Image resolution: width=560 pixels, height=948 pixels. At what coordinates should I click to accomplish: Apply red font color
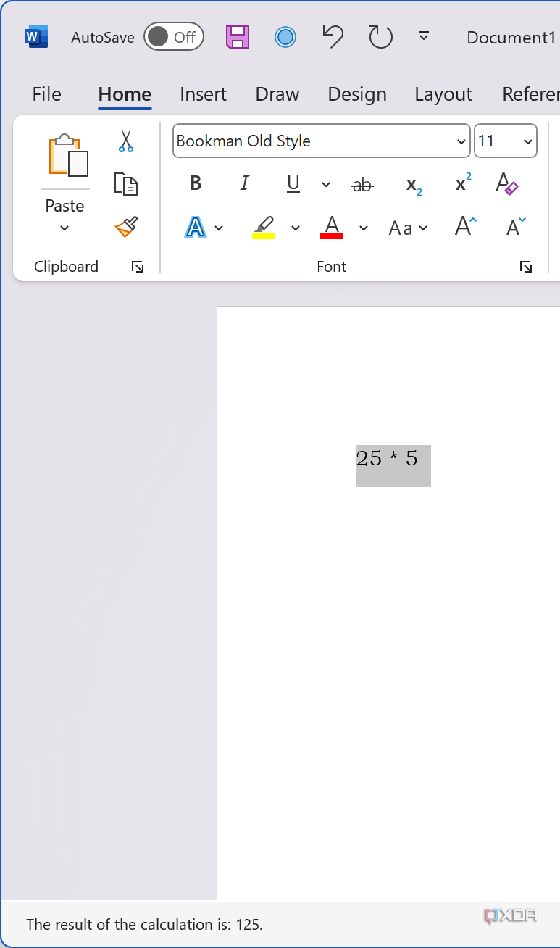(x=332, y=228)
